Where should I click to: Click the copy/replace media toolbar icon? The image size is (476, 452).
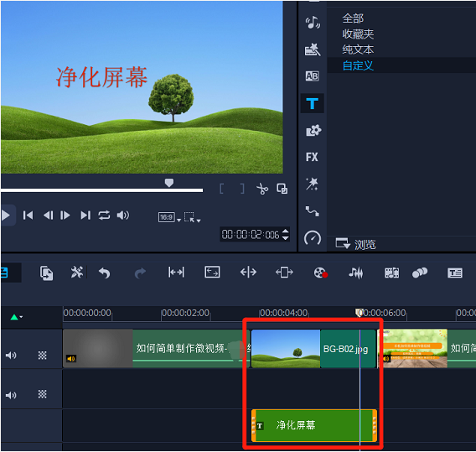(46, 273)
